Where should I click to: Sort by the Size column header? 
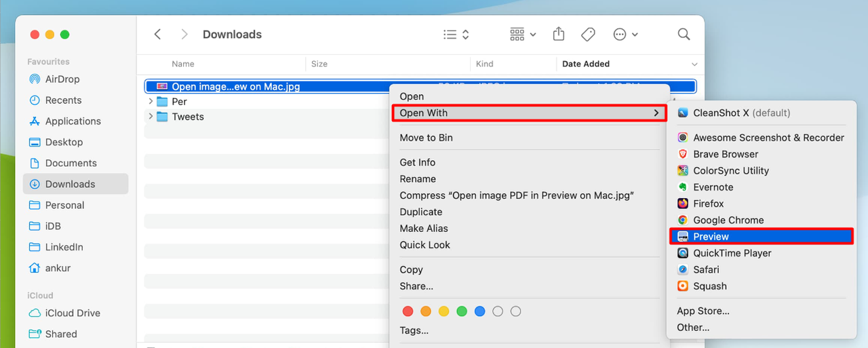point(319,64)
